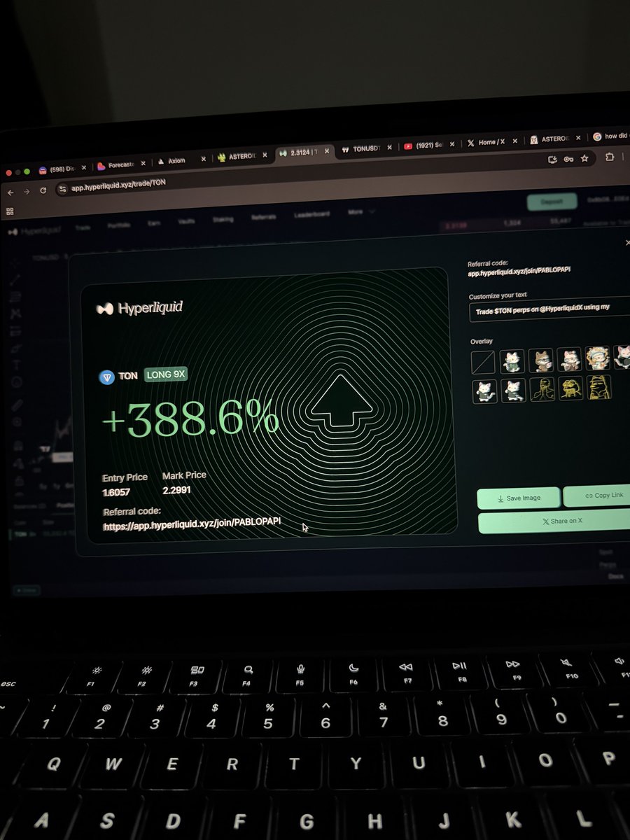Share the position card on X
The height and width of the screenshot is (840, 630).
pyautogui.click(x=554, y=522)
